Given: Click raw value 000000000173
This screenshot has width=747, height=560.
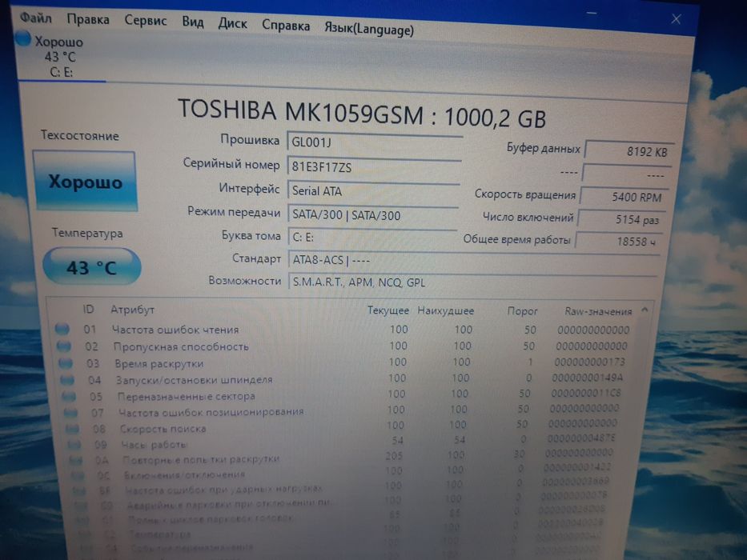Looking at the screenshot, I should pyautogui.click(x=590, y=362).
